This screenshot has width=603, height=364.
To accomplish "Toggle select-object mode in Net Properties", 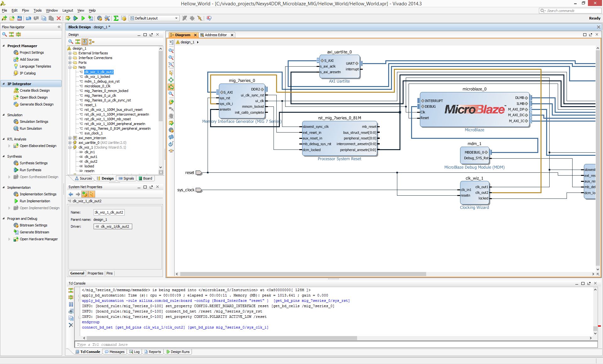I will coord(92,194).
